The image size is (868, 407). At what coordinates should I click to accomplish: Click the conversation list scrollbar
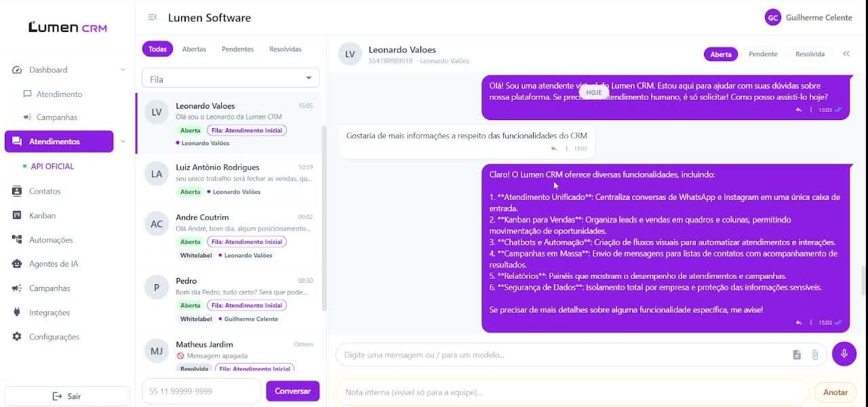pos(323,217)
